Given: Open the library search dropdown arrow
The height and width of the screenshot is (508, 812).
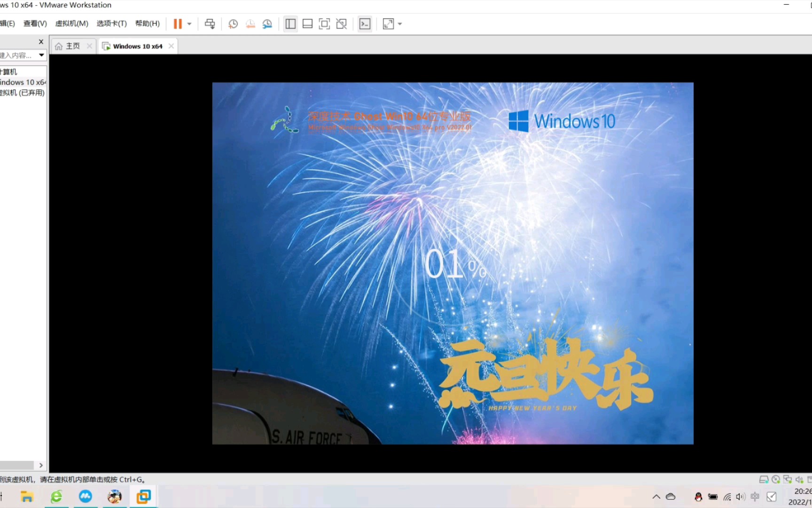Looking at the screenshot, I should [x=41, y=55].
